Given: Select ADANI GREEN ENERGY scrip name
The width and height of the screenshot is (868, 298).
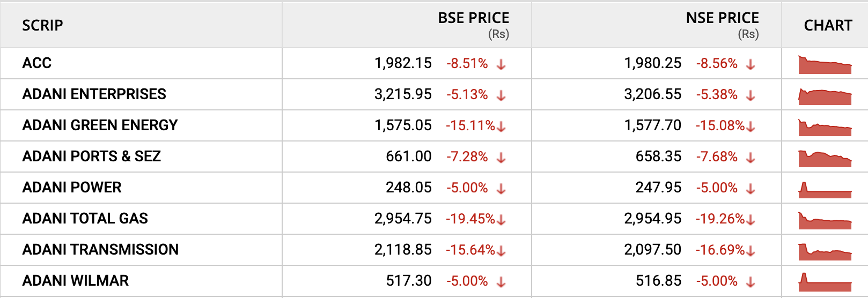Looking at the screenshot, I should 100,125.
